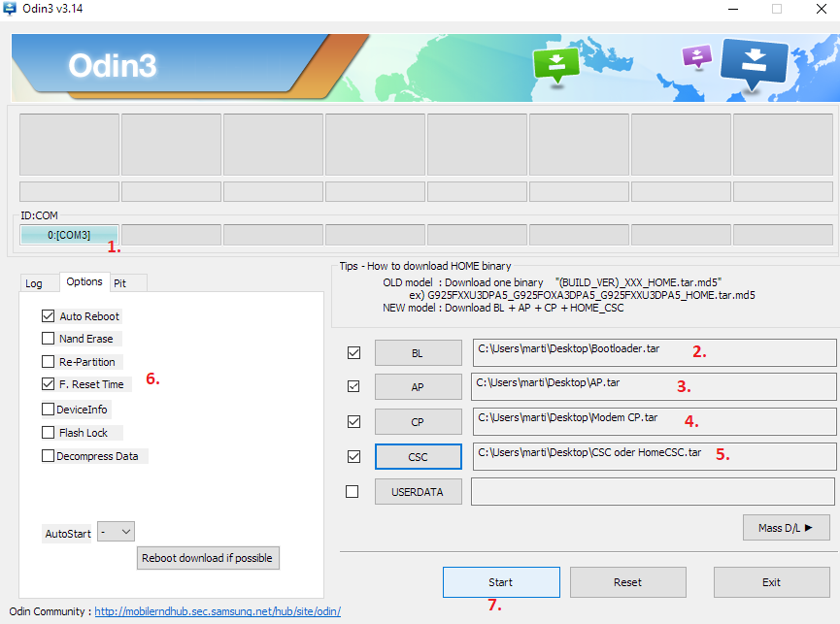Uncheck the checkbox beside BL button
840x624 pixels.
353,353
